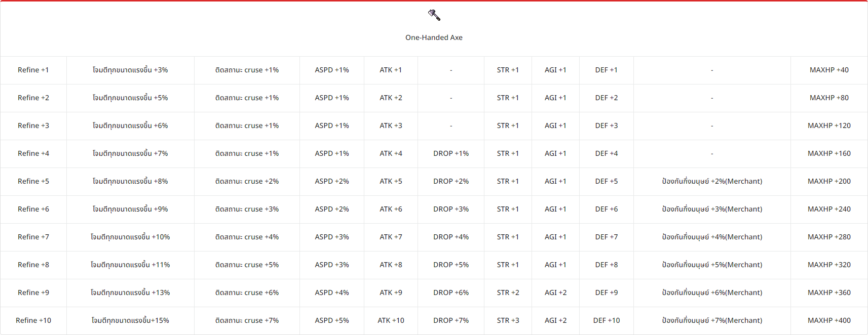
Task: Select the MAXHP +200 cell
Action: (829, 181)
